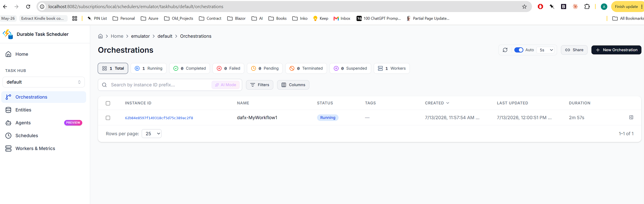Open Home in the sidebar
Image resolution: width=644 pixels, height=204 pixels.
pos(44,54)
